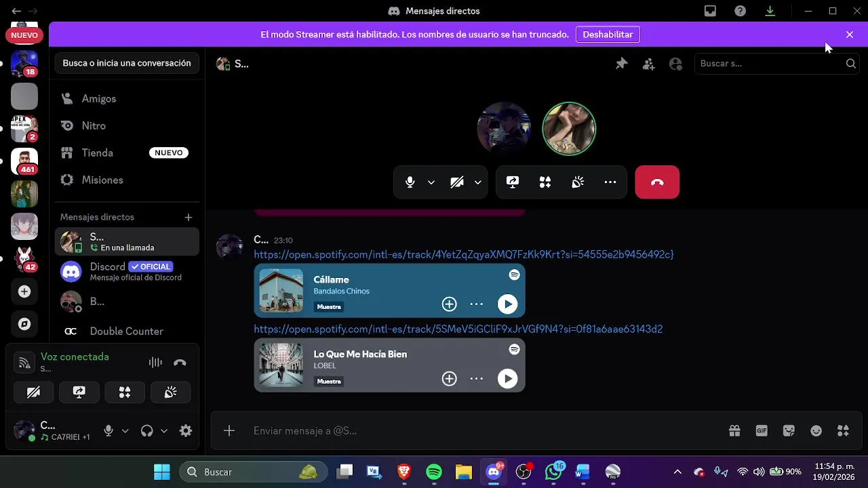Explore discoverable servers compass icon
Screen dimensions: 868x488
pos(24,324)
